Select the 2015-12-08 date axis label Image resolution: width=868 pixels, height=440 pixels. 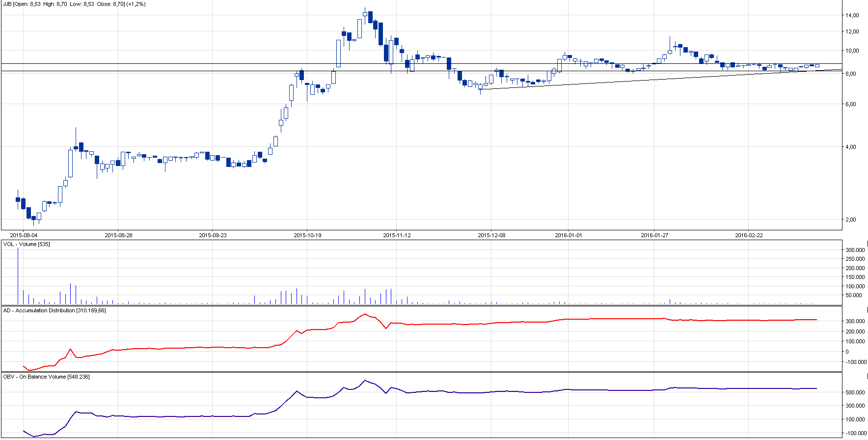pyautogui.click(x=491, y=235)
